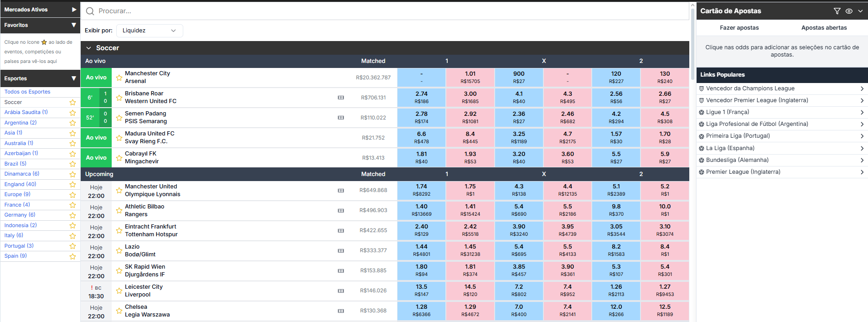The width and height of the screenshot is (868, 322).
Task: Click the magnifier search icon
Action: click(90, 11)
